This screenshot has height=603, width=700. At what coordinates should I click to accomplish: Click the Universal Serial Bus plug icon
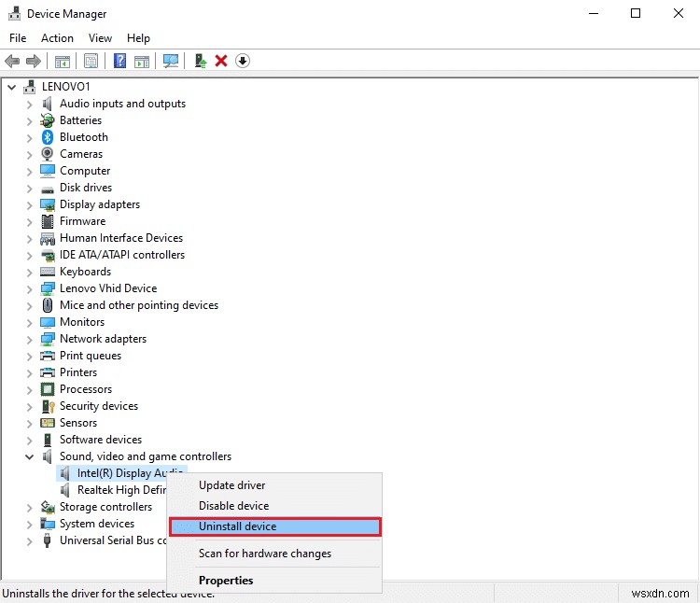(x=48, y=540)
